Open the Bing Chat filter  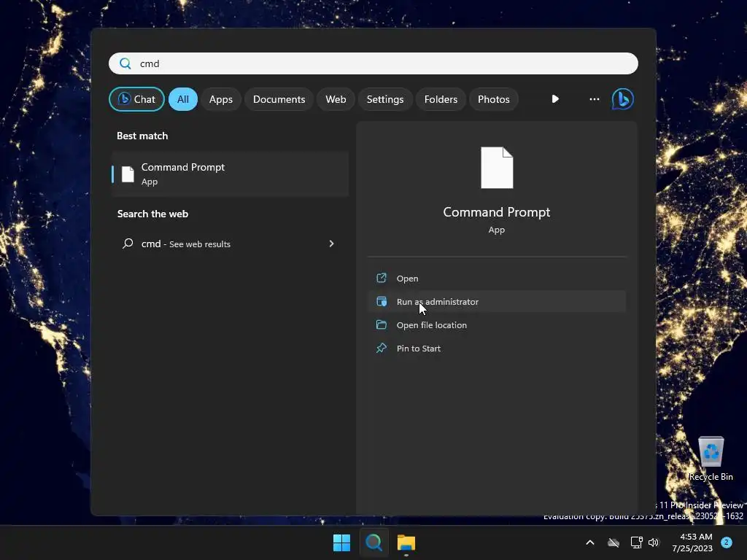coord(136,99)
